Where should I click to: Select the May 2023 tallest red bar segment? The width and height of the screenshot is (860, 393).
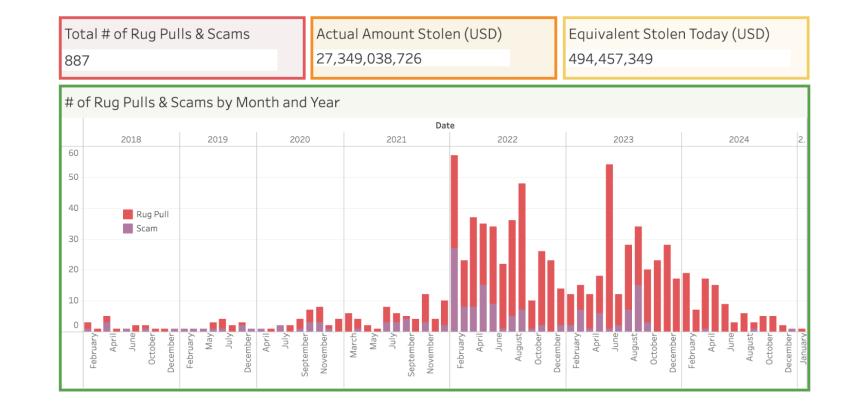pyautogui.click(x=609, y=246)
